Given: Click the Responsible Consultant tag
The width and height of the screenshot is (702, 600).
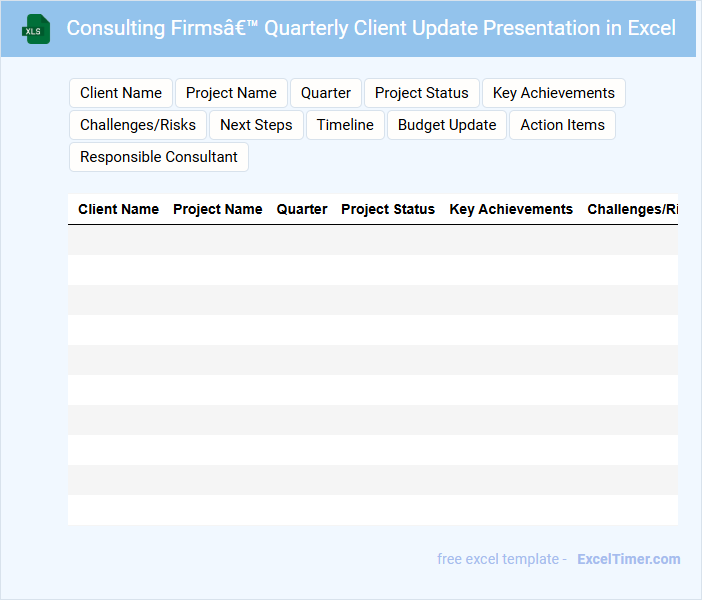Looking at the screenshot, I should tap(159, 157).
